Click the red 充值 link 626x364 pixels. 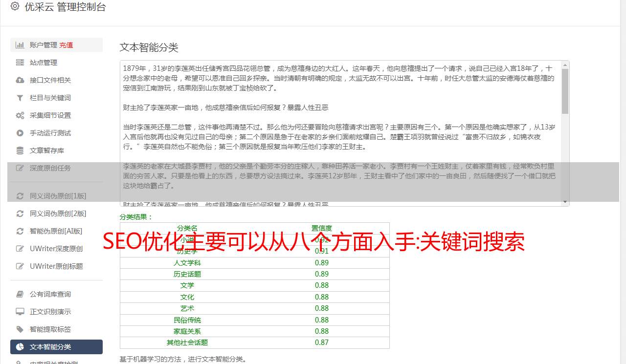[66, 45]
